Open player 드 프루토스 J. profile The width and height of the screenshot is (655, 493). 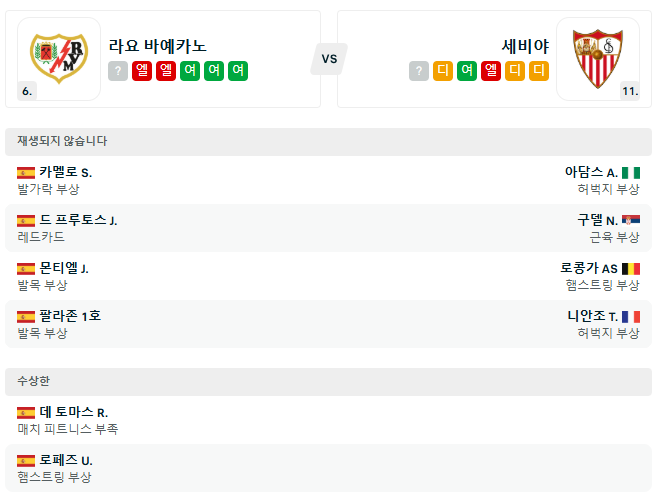click(x=78, y=220)
